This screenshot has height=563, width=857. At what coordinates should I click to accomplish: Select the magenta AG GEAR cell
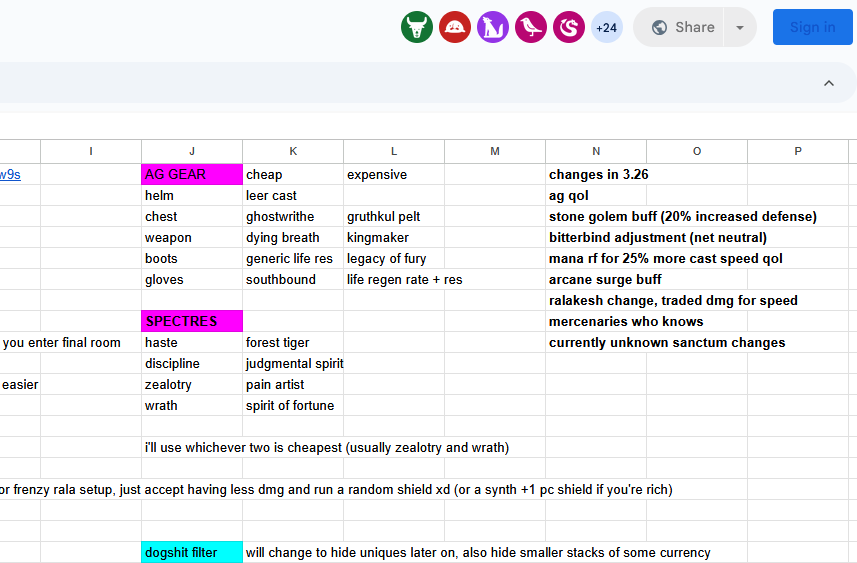(192, 174)
